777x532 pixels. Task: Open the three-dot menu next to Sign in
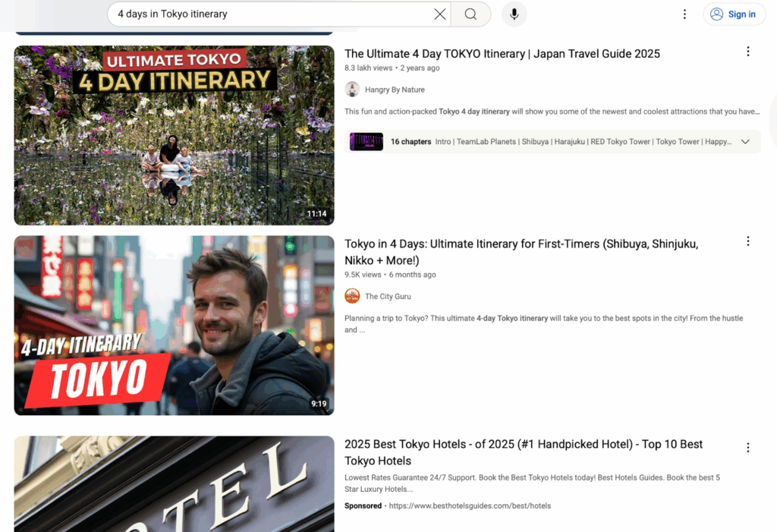tap(684, 14)
